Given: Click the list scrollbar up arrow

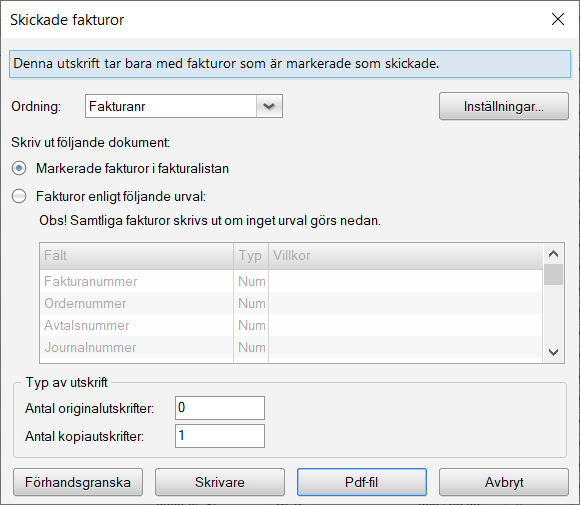Looking at the screenshot, I should 553,254.
